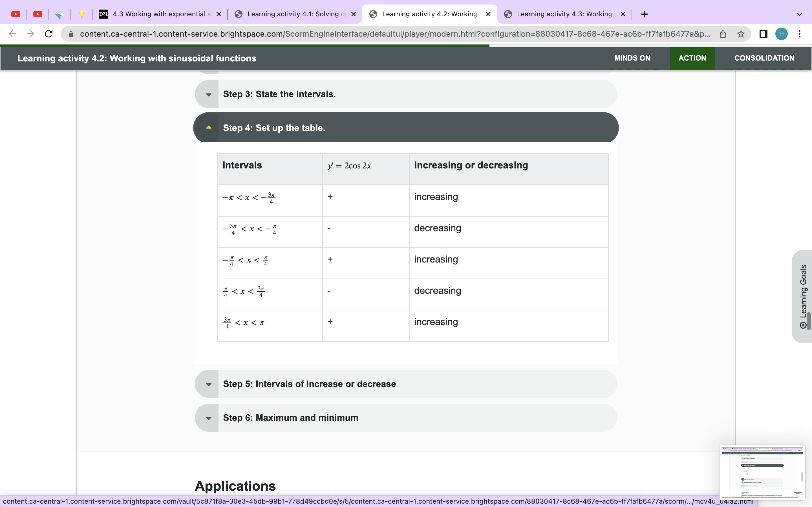
Task: Reload the current page
Action: click(49, 34)
